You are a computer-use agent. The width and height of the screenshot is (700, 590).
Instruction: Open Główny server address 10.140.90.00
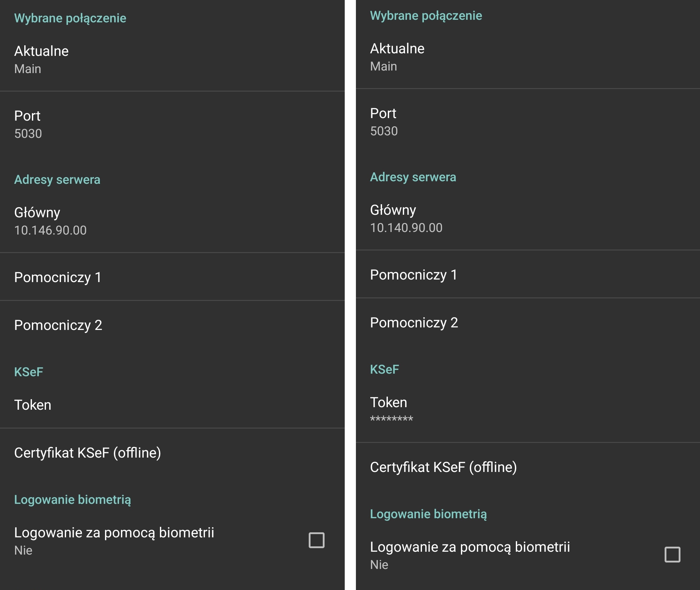[x=406, y=219]
